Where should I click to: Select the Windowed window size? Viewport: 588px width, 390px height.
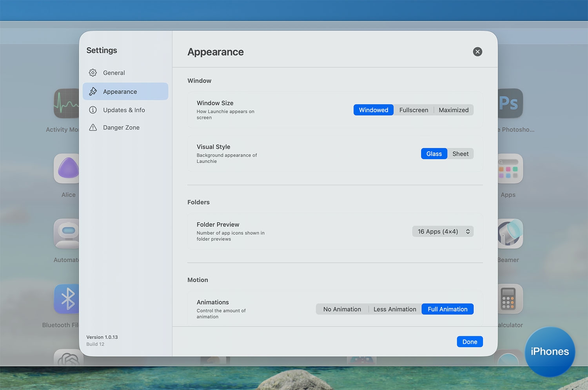(373, 110)
